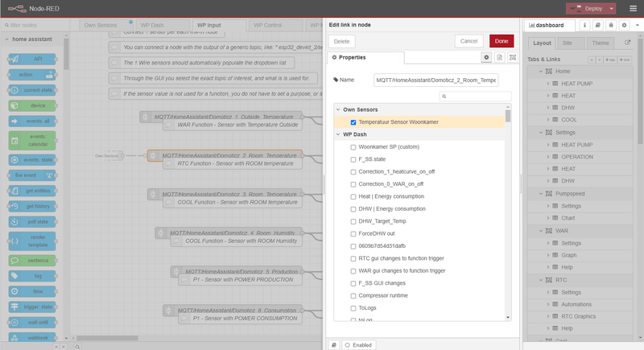This screenshot has width=644, height=350.
Task: Add the action node from palette
Action: pos(32,75)
